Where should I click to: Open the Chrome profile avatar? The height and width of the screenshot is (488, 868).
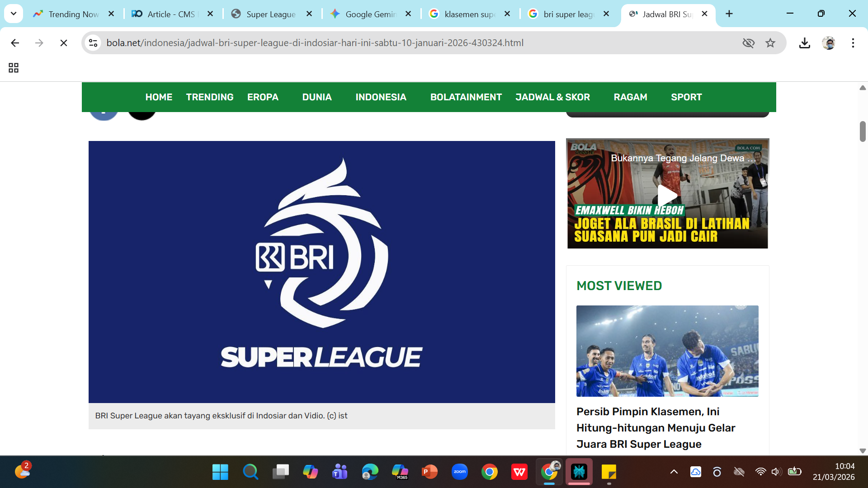point(829,43)
